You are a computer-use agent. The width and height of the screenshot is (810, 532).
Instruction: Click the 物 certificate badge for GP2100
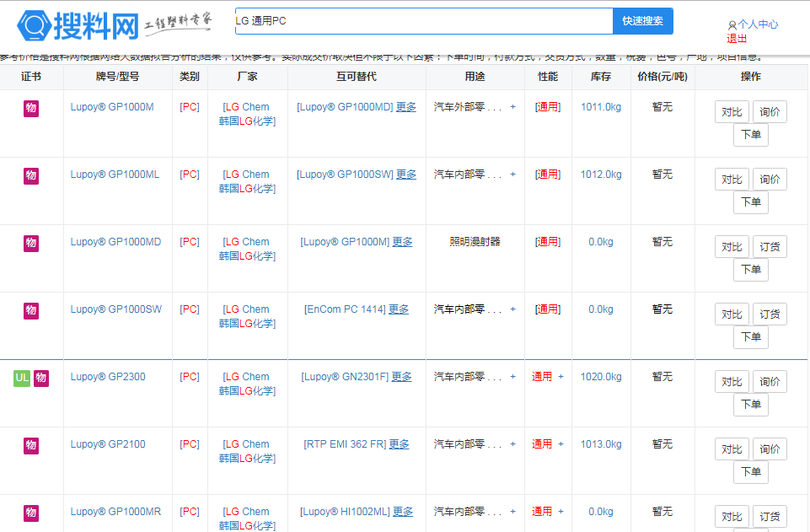[x=31, y=445]
